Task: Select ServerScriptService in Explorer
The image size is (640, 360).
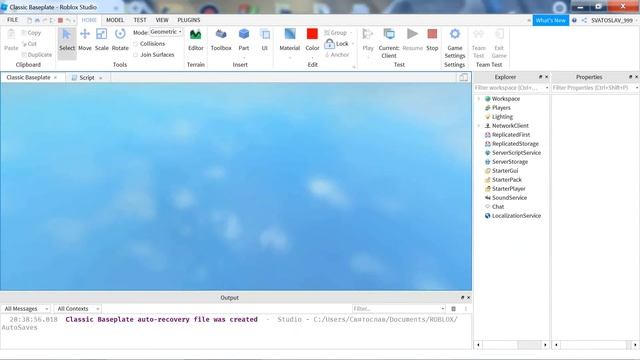Action: click(516, 153)
